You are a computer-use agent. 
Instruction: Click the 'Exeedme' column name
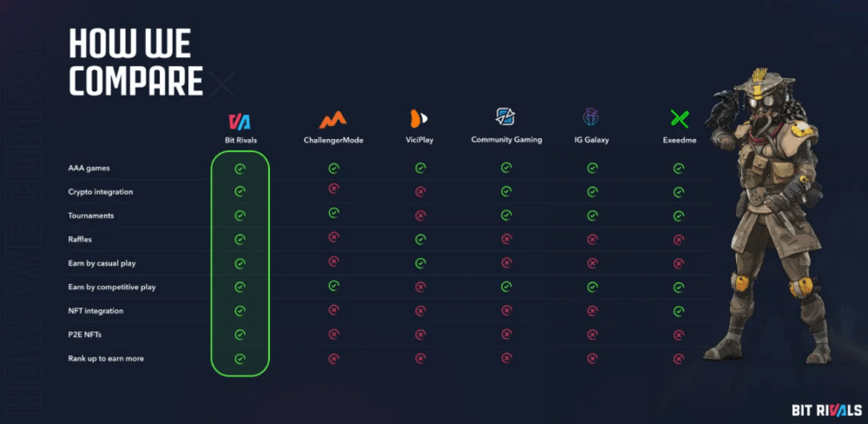click(680, 140)
